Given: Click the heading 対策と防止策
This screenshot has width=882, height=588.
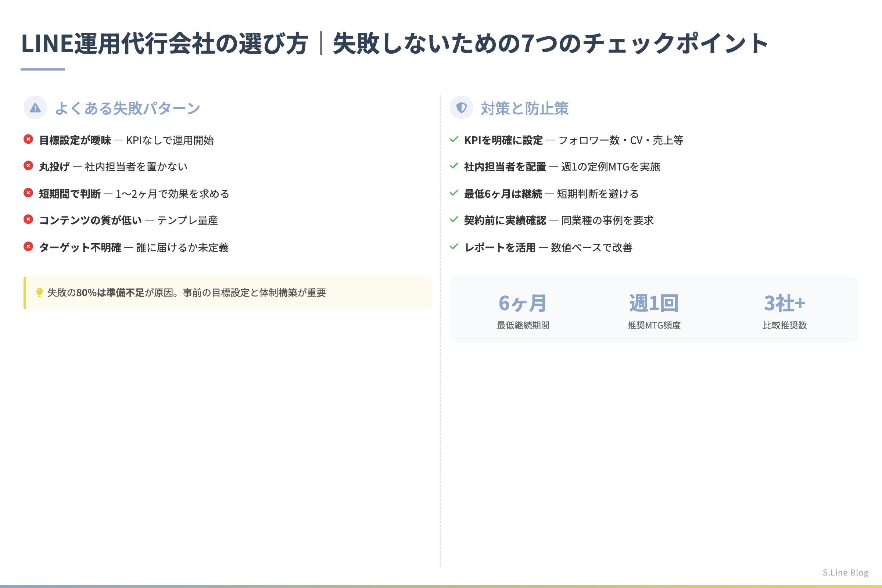Looking at the screenshot, I should point(525,108).
